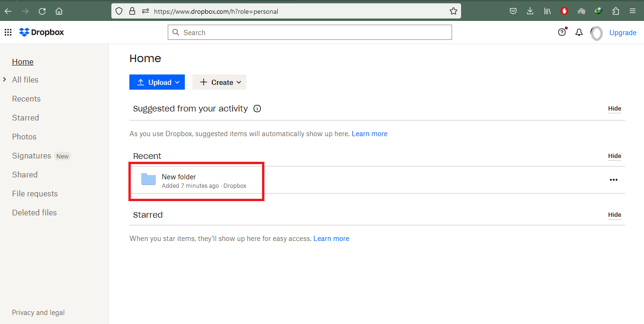Image resolution: width=644 pixels, height=324 pixels.
Task: Open Photos in the sidebar
Action: [24, 137]
